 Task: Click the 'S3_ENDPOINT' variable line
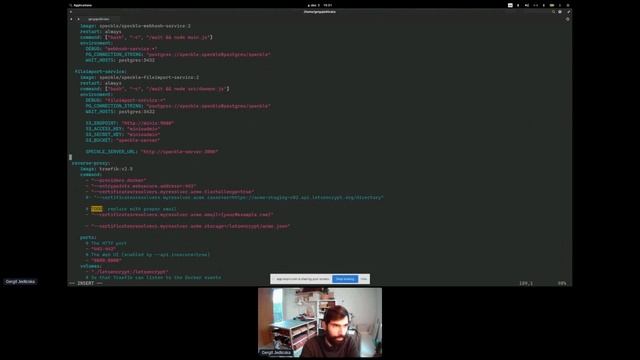[130, 123]
